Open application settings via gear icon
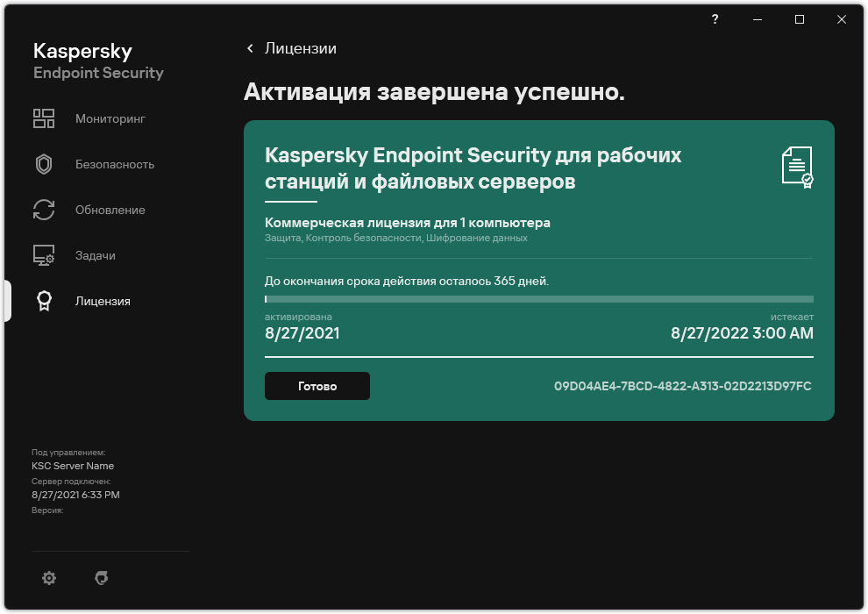Viewport: 868px width, 614px height. tap(49, 578)
